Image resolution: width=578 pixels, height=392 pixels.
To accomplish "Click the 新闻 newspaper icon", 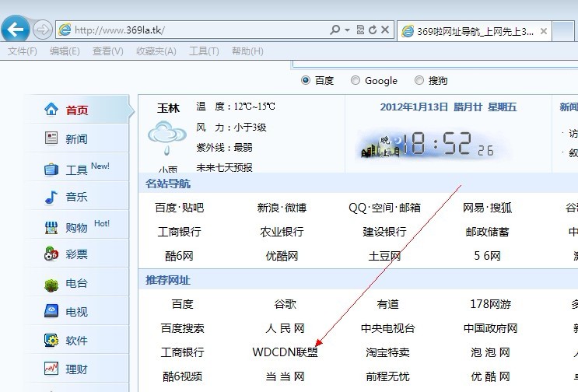I will coord(51,138).
